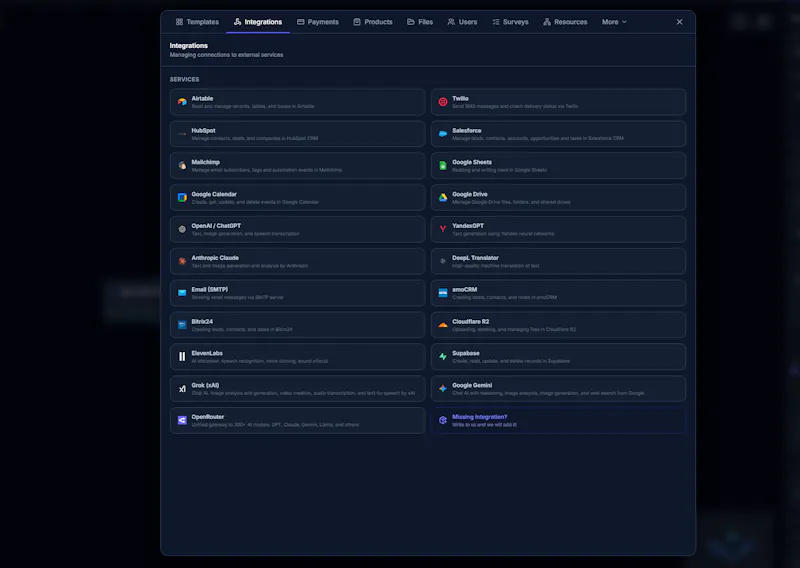The width and height of the screenshot is (800, 568).
Task: Click the Bitrix24 logo icon
Action: pyautogui.click(x=182, y=325)
